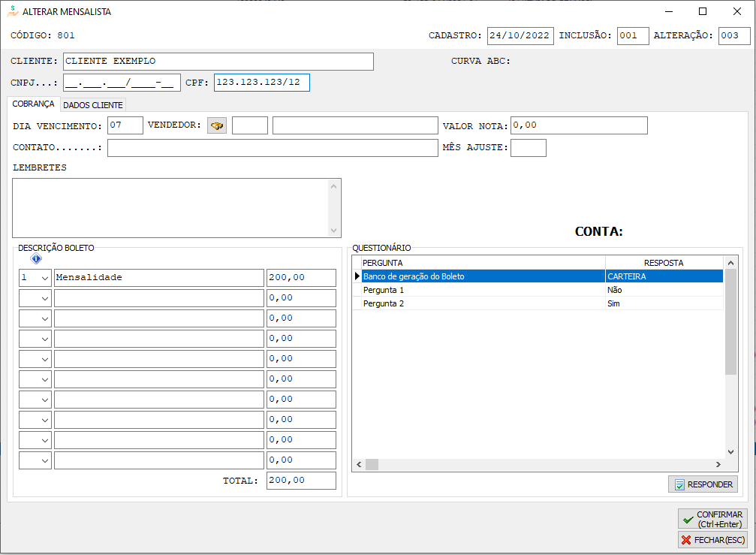Click the CLIENTE name field
756x555 pixels.
coord(218,62)
